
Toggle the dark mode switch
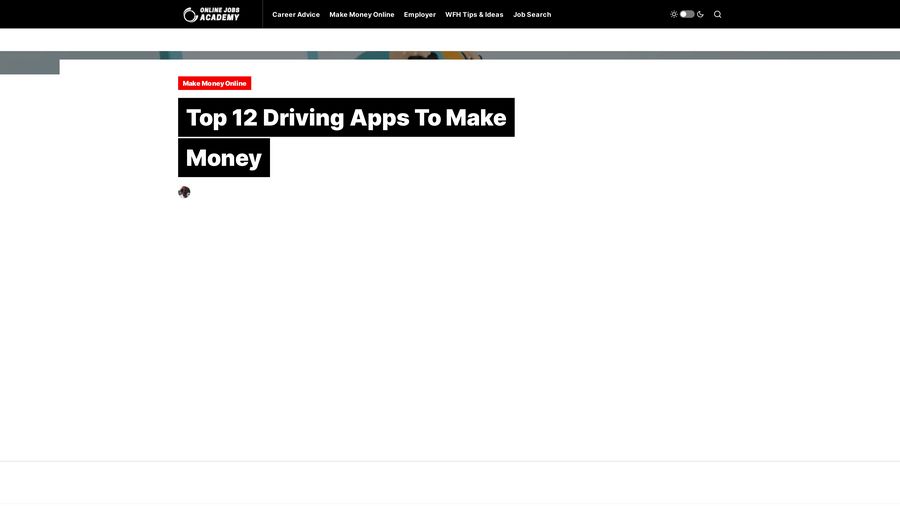pos(687,14)
